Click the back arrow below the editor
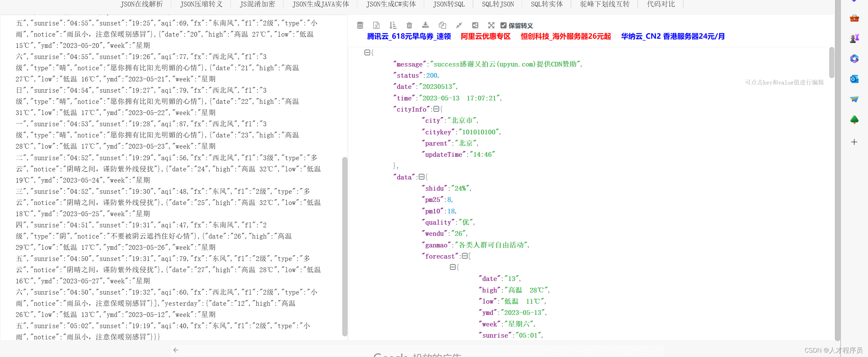868x357 pixels. coord(176,350)
